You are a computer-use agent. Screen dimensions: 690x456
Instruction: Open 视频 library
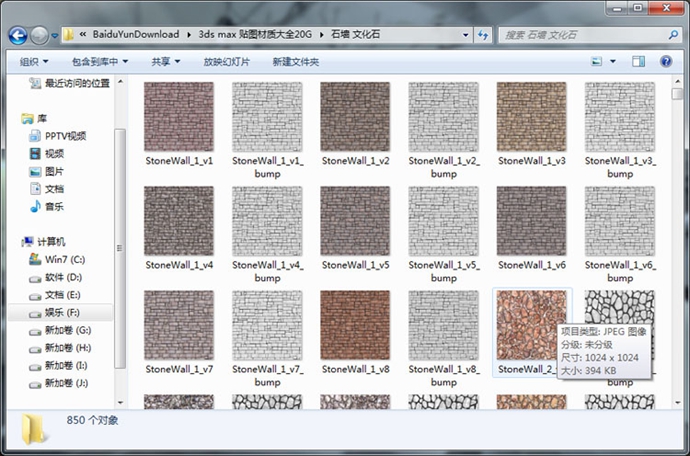[x=47, y=154]
